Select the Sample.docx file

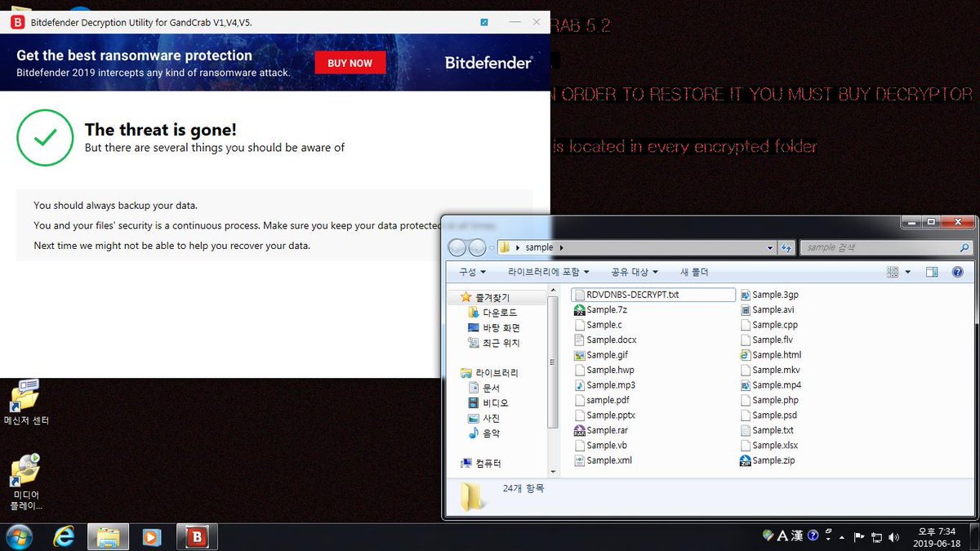click(x=605, y=340)
